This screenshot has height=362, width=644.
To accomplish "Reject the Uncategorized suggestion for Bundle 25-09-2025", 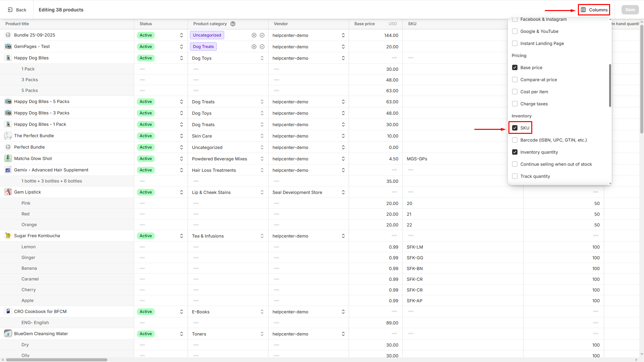I will 254,35.
